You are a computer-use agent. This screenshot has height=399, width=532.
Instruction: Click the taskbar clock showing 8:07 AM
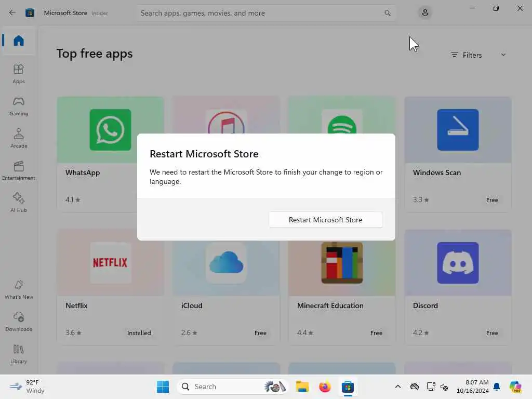coord(472,387)
